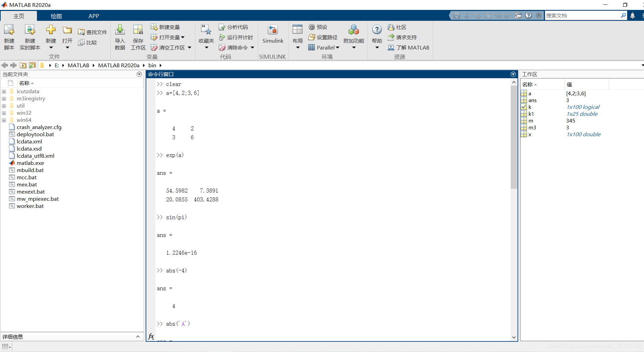Expand the 详细信息 details panel
The height and width of the screenshot is (352, 644).
pos(138,337)
